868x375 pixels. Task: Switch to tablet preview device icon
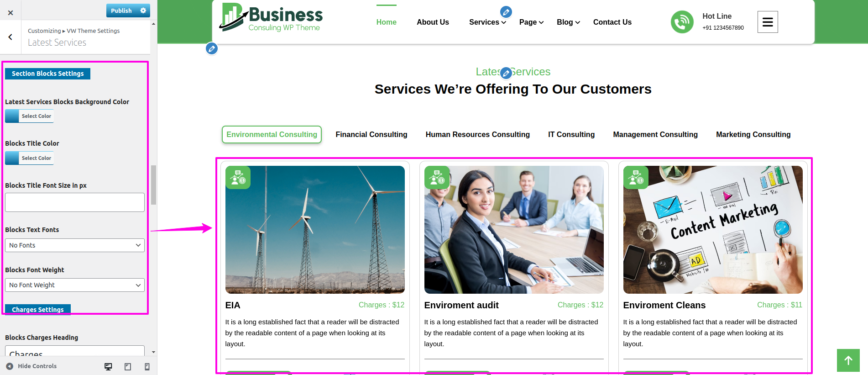click(x=128, y=366)
